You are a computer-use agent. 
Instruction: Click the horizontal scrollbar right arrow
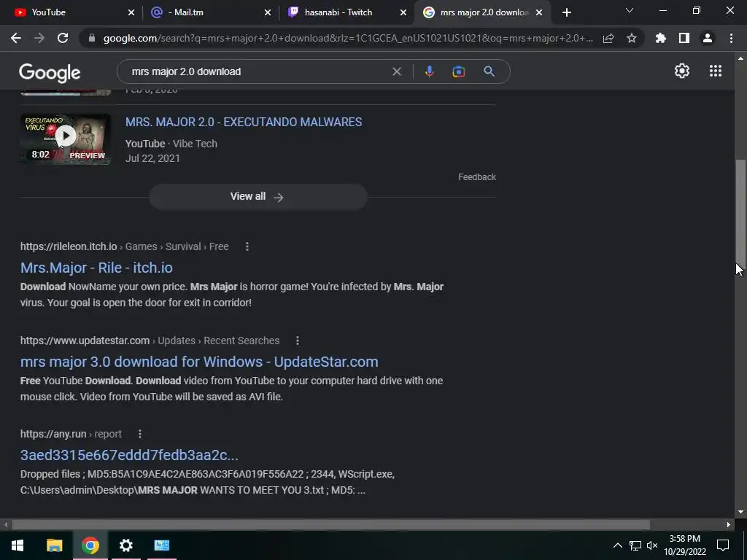click(x=729, y=524)
